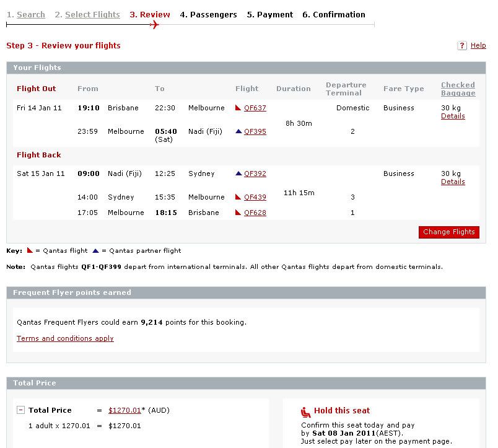
Task: Click the partner flight icon in the key
Action: tap(95, 251)
